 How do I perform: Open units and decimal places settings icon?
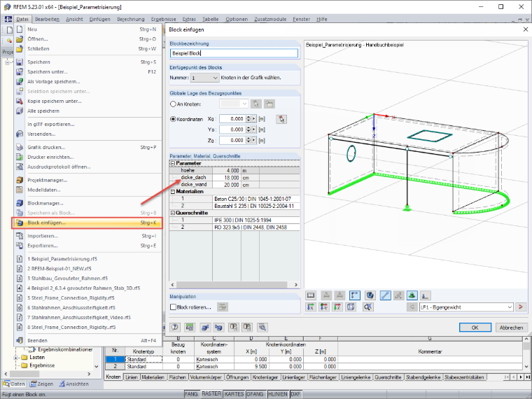click(190, 327)
